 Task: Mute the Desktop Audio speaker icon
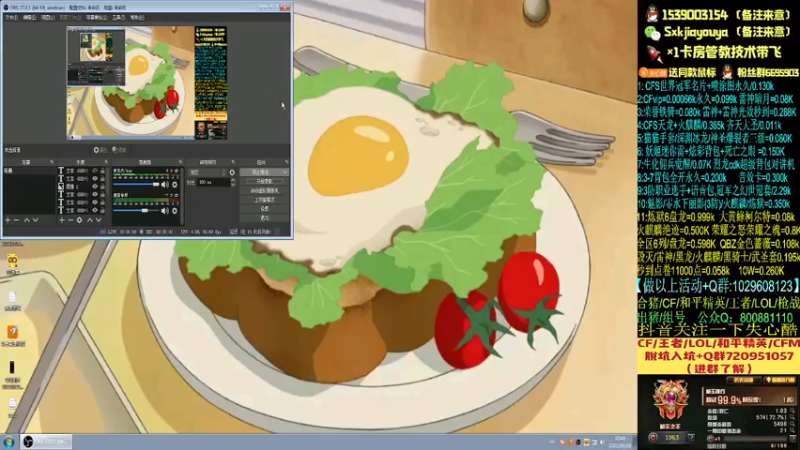point(165,210)
